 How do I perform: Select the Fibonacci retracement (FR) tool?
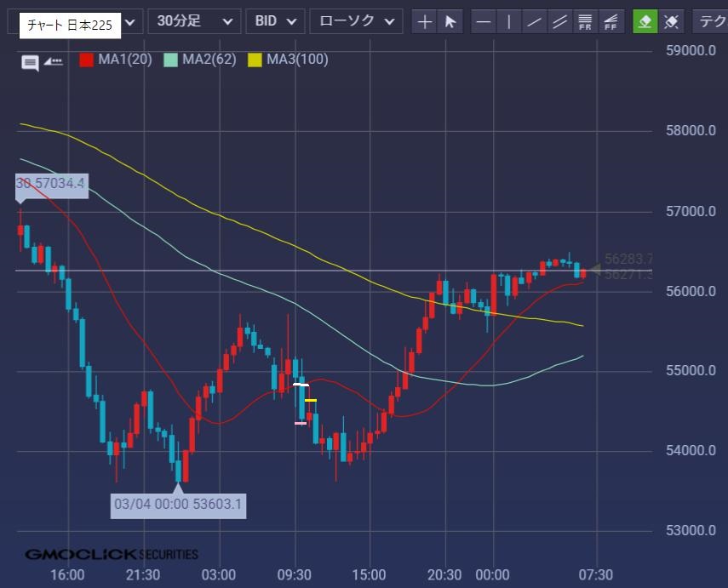[x=585, y=21]
